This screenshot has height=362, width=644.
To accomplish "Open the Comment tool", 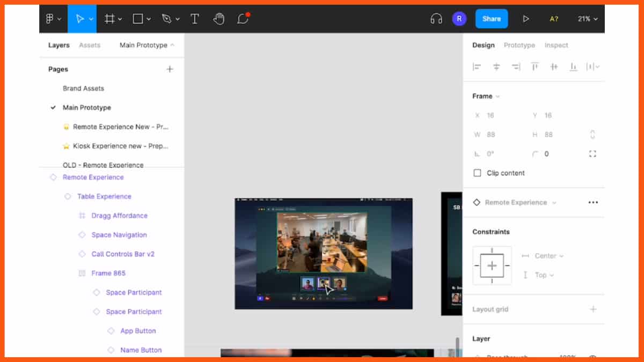I will pos(242,18).
